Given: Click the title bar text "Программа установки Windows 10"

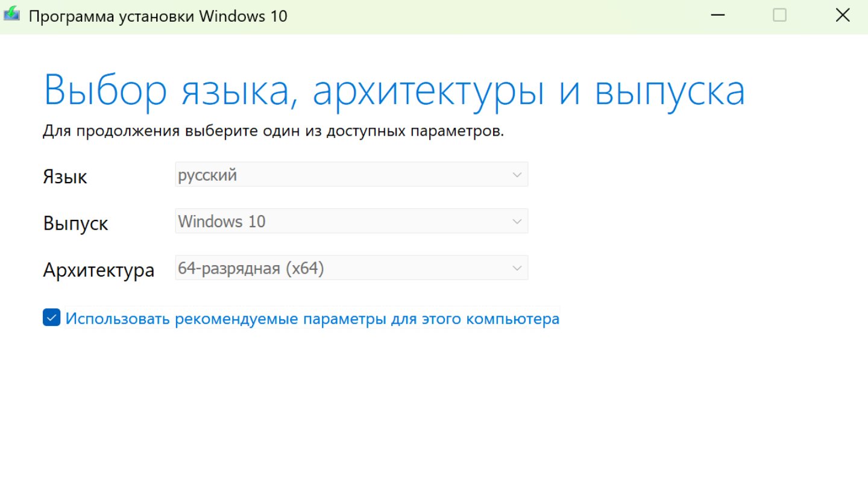Looking at the screenshot, I should pos(158,16).
